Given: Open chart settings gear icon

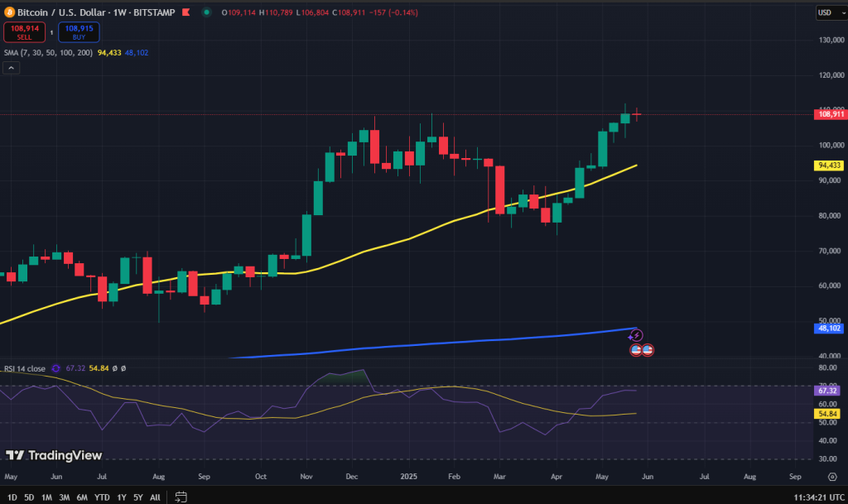Looking at the screenshot, I should (x=832, y=477).
